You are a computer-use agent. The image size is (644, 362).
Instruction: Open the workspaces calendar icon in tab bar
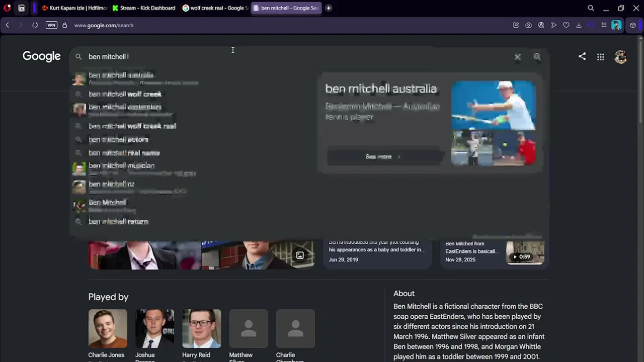pos(22,8)
